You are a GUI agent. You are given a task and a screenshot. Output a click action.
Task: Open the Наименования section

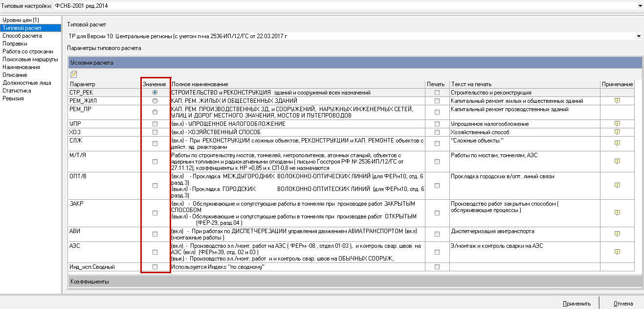[21, 67]
